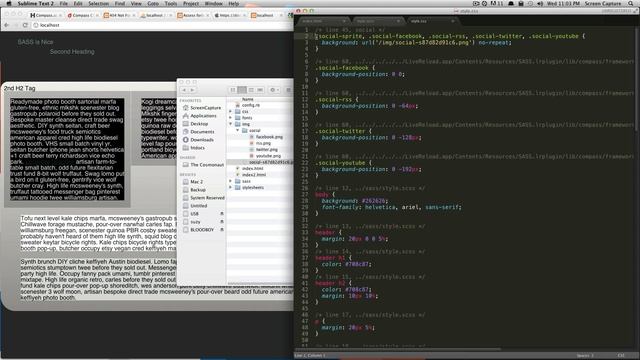Expand the css folder
This screenshot has width=640, height=360.
point(231,111)
